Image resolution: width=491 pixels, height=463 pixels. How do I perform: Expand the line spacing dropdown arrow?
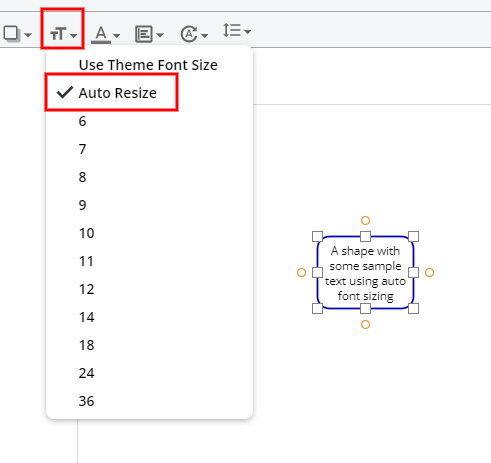[x=247, y=32]
